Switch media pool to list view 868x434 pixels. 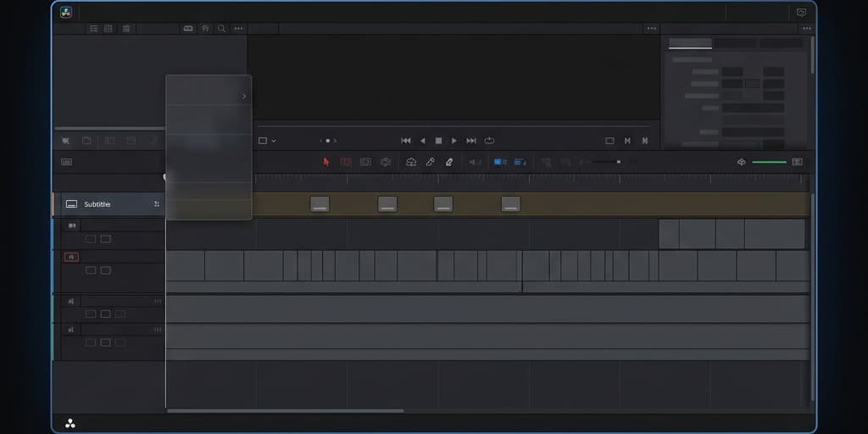click(x=94, y=28)
